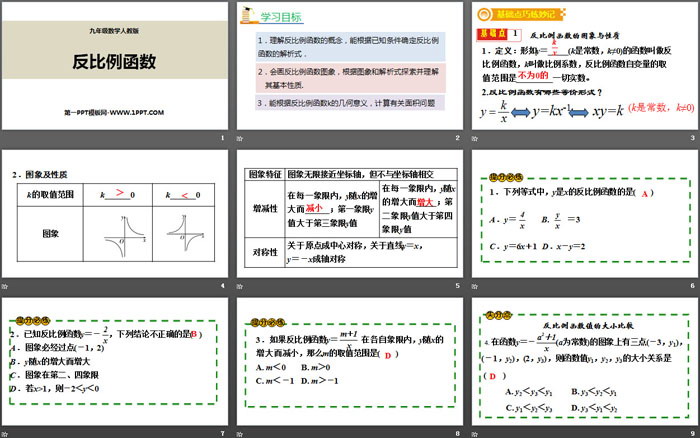The width and height of the screenshot is (700, 438).
Task: Click the animation star icon under slide 8
Action: [240, 434]
